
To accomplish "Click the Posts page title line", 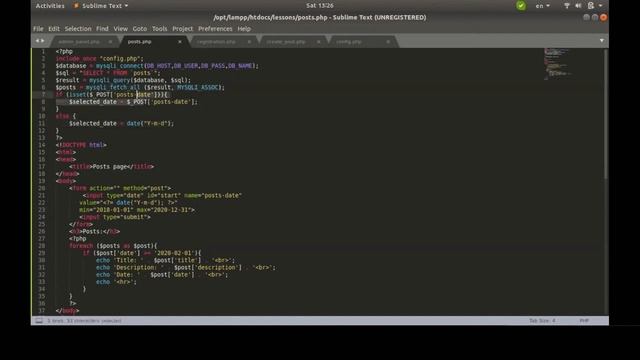I will pyautogui.click(x=111, y=167).
